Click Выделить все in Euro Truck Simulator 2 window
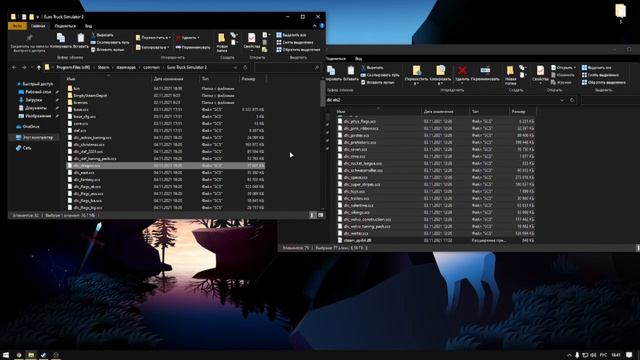This screenshot has width=640, height=360. point(291,35)
